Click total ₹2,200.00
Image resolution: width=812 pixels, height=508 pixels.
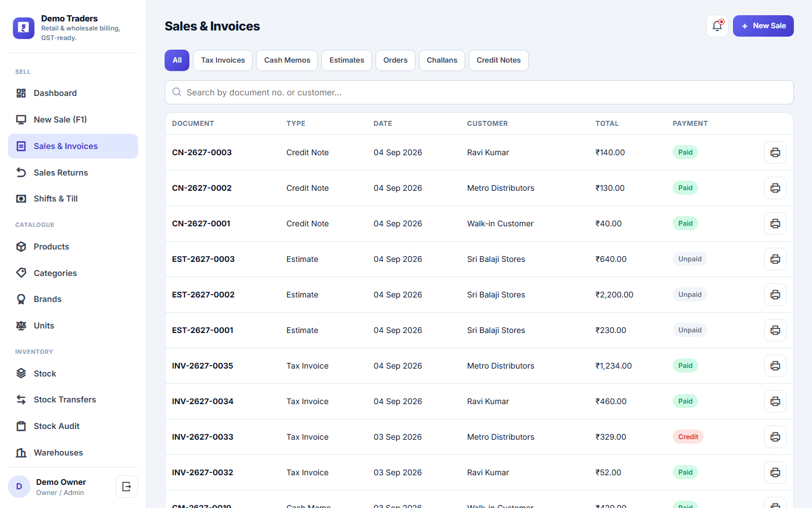coord(614,295)
